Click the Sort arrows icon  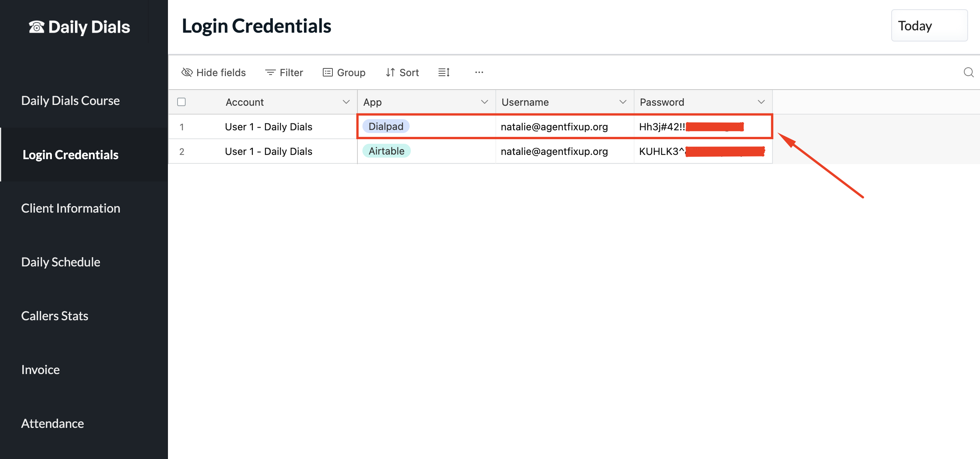390,72
